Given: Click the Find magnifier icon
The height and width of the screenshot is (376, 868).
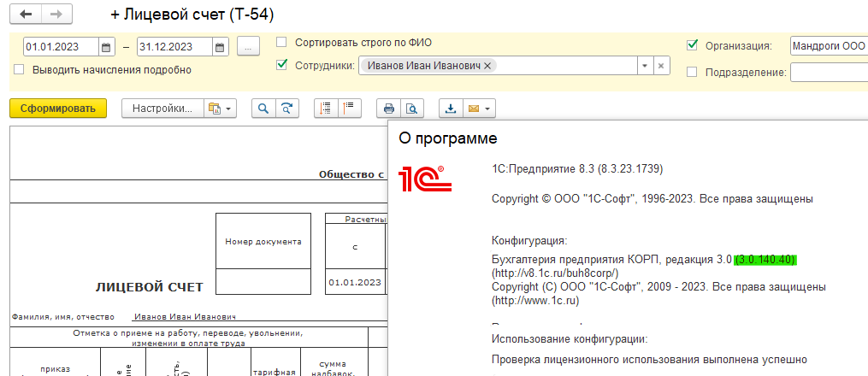Looking at the screenshot, I should click(x=263, y=109).
